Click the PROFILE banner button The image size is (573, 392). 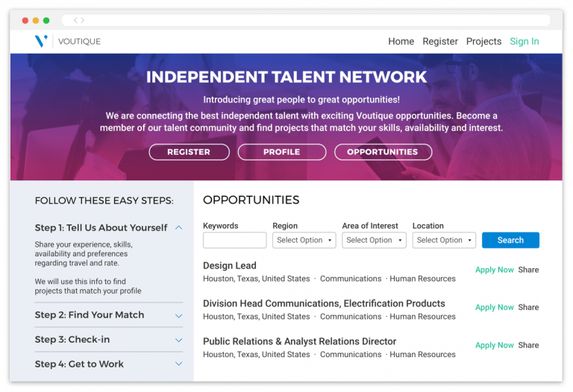pos(281,152)
